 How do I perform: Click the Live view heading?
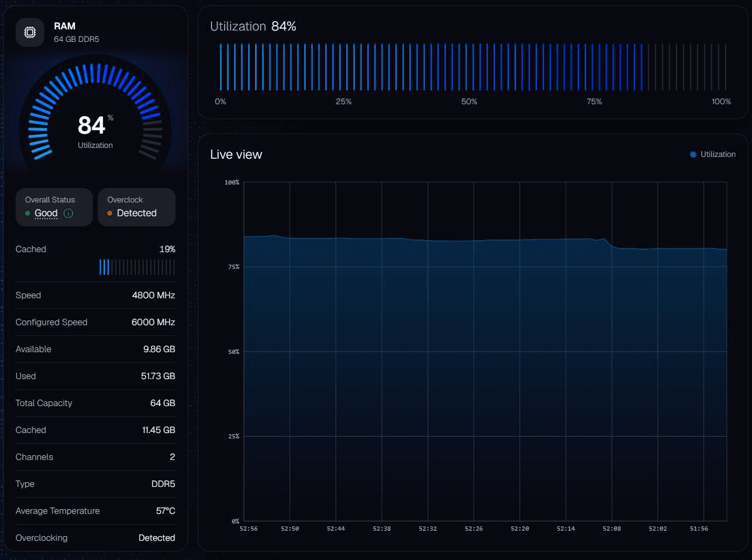236,155
